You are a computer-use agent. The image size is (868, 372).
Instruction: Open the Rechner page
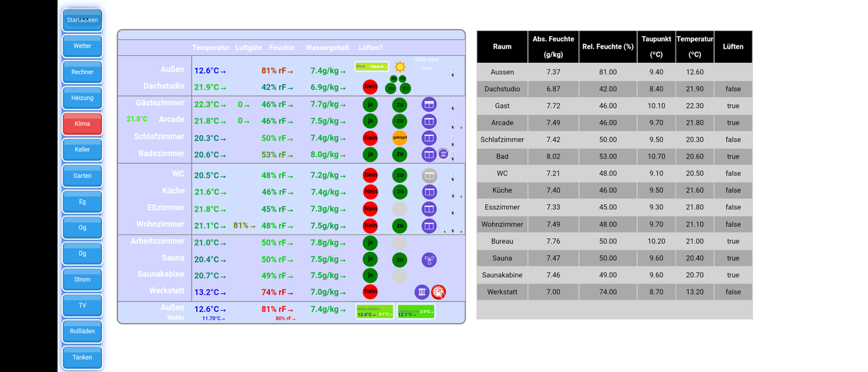[x=82, y=72]
